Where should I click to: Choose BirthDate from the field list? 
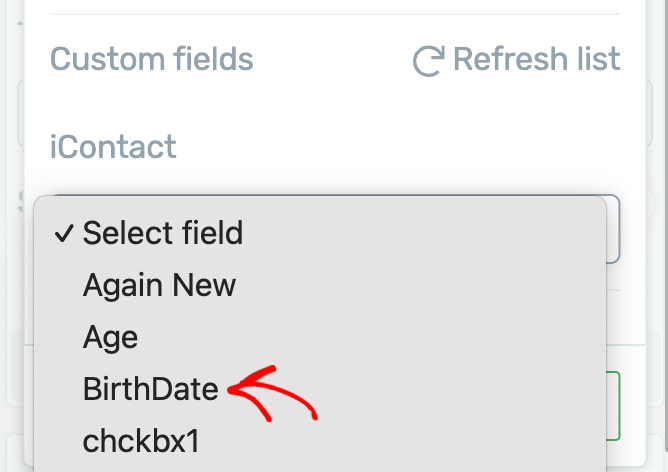[x=150, y=389]
